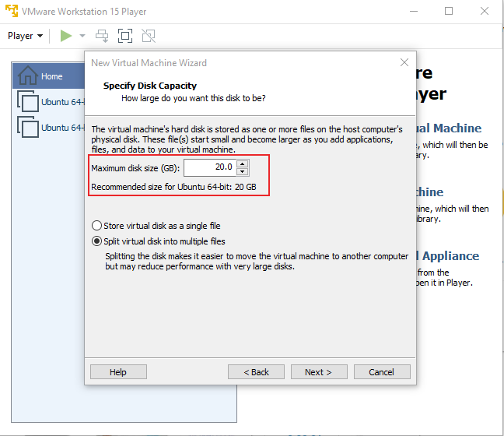Click Next to continue the wizard
The image size is (504, 436).
click(319, 372)
